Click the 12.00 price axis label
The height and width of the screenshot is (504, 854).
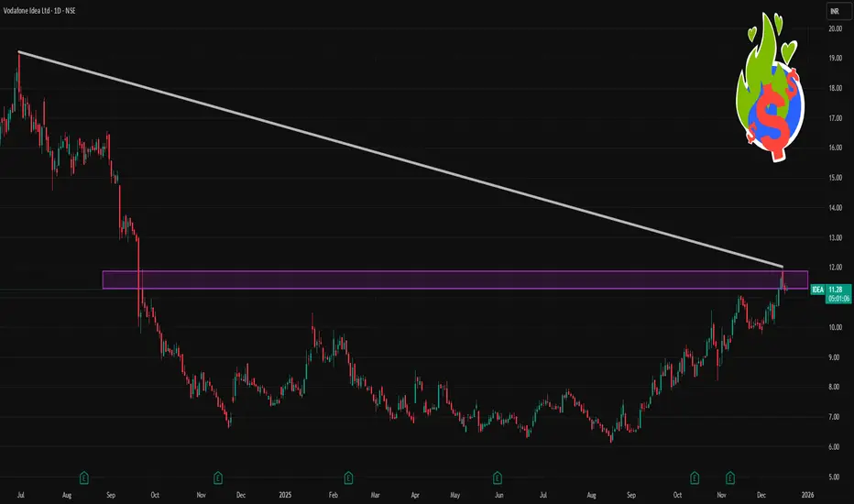click(835, 268)
